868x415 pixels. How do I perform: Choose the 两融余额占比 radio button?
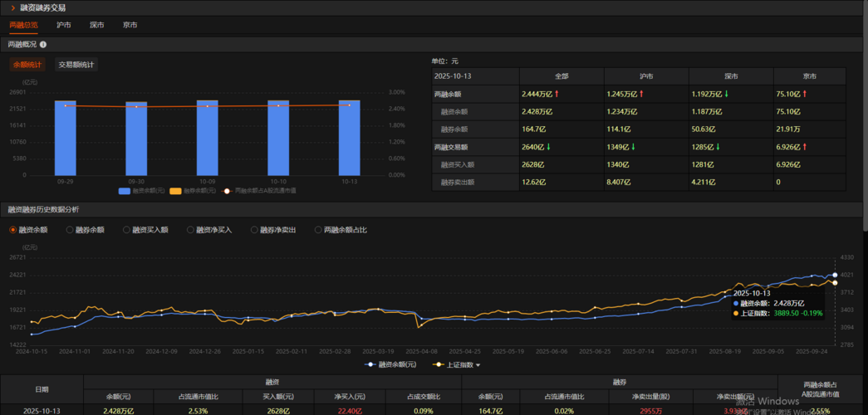(x=318, y=230)
